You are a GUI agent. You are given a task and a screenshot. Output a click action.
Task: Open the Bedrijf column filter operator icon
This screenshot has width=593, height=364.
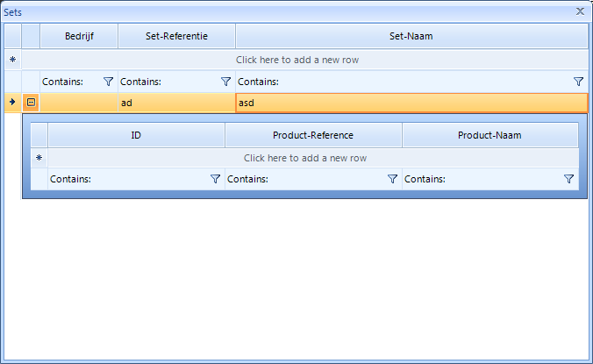[109, 82]
